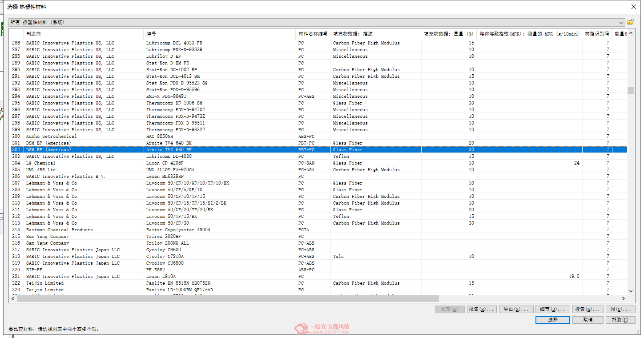Click the vertical scrollbar thumb
The height and width of the screenshot is (338, 644).
point(631,90)
